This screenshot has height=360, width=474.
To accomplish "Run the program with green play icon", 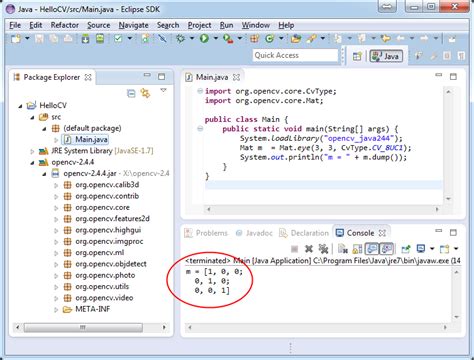I will pos(204,39).
